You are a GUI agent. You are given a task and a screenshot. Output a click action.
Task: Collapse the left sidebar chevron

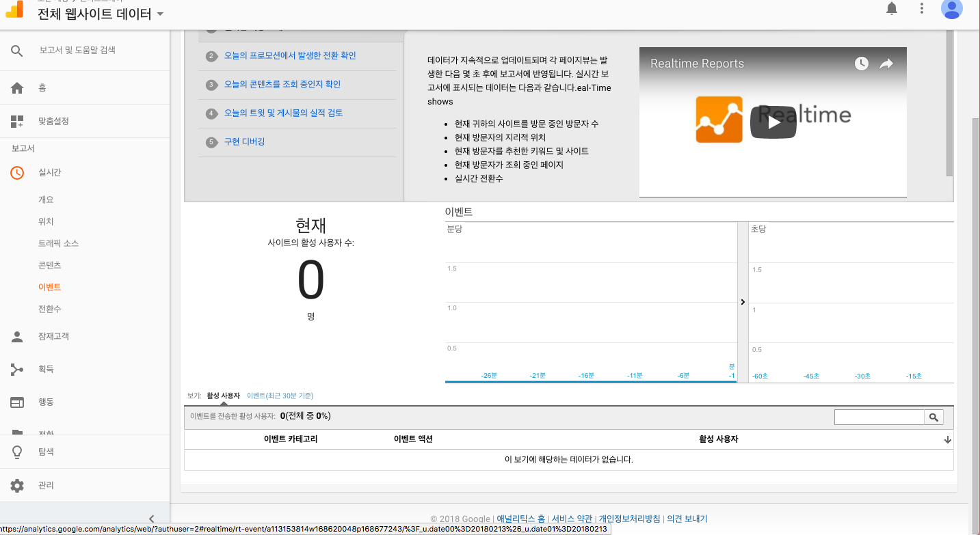tap(152, 519)
